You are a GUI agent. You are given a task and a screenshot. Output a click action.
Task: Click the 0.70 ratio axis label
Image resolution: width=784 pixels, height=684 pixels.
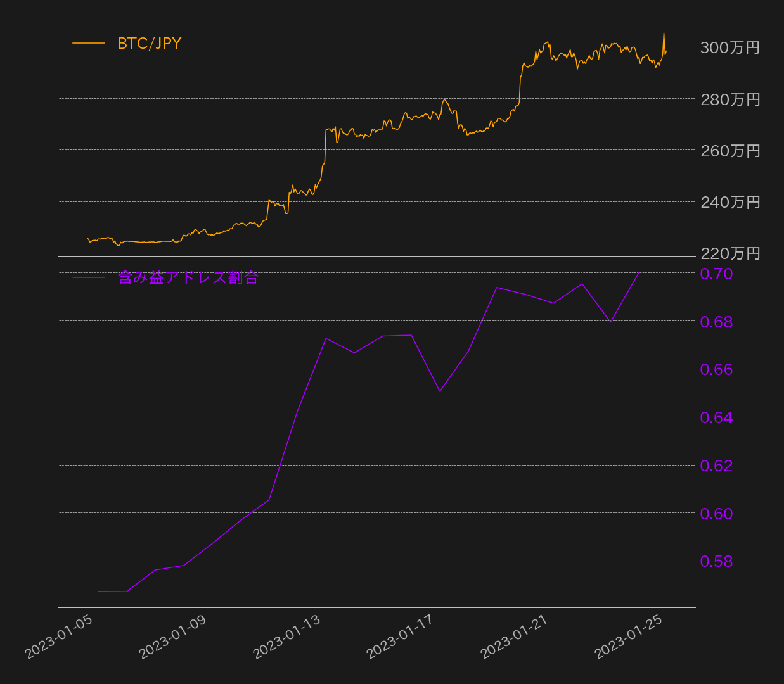tap(716, 274)
